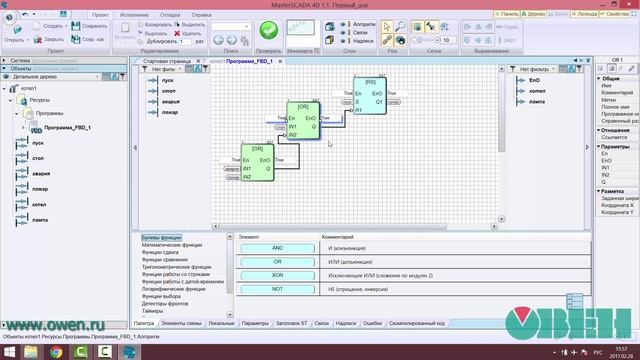Toggle the Свойства panel button
The image size is (640, 360).
pos(614,14)
